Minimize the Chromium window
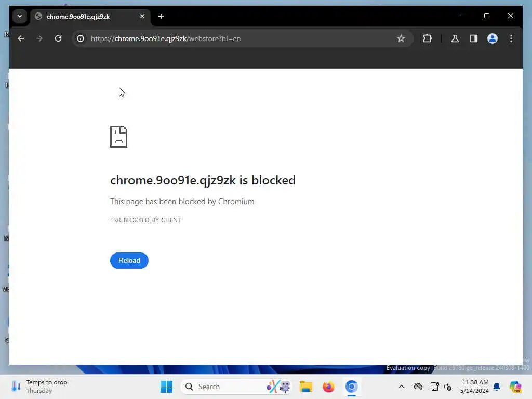532x399 pixels. 463,16
